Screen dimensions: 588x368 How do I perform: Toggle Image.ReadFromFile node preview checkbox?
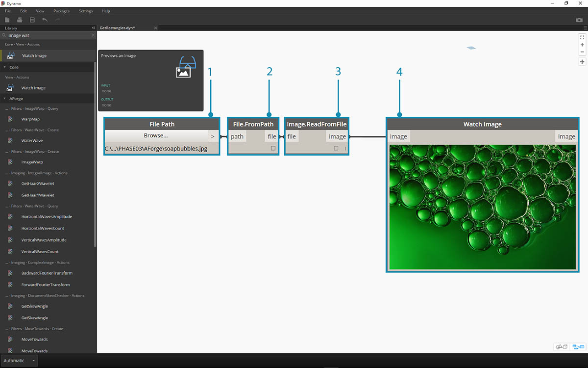point(336,148)
